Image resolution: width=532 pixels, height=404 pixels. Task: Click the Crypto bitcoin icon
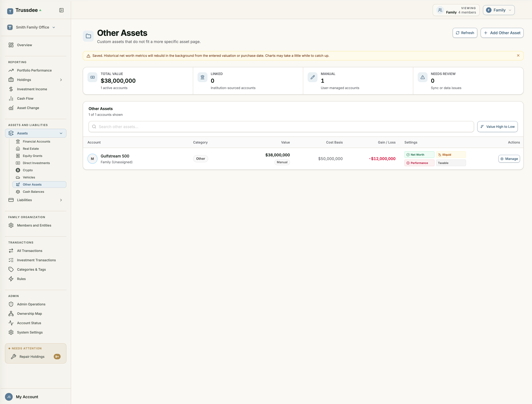click(x=18, y=170)
